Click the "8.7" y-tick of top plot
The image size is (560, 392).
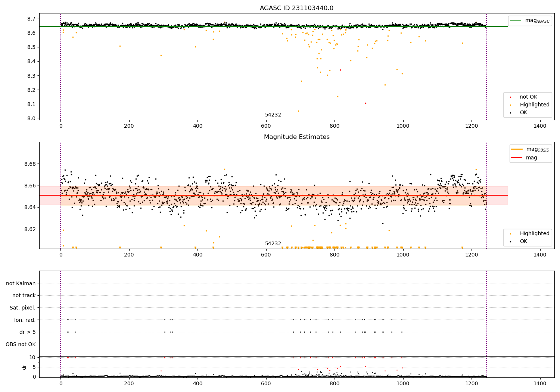[31, 19]
